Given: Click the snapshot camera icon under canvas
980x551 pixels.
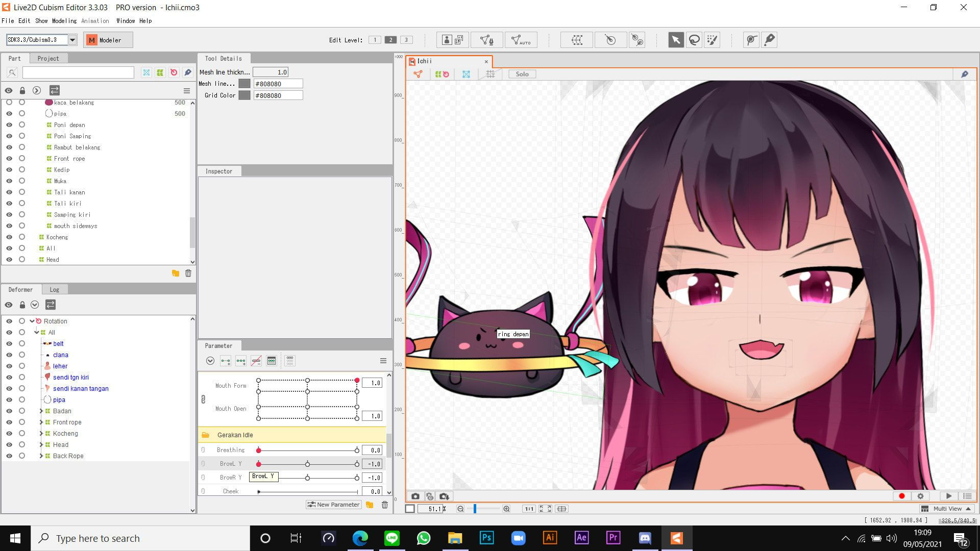Looking at the screenshot, I should [415, 496].
